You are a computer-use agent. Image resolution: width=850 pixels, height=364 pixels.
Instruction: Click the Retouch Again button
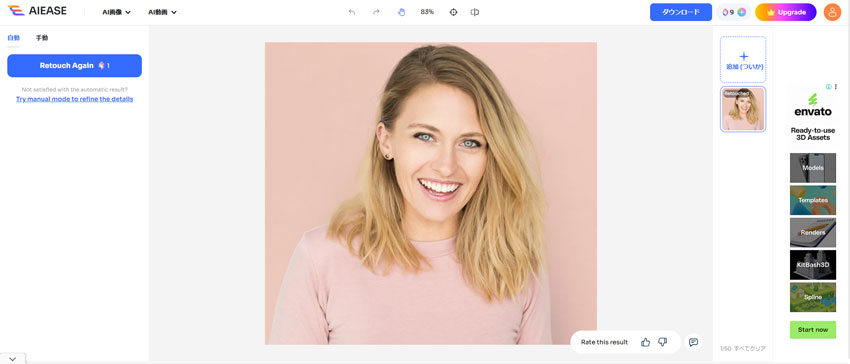(74, 66)
